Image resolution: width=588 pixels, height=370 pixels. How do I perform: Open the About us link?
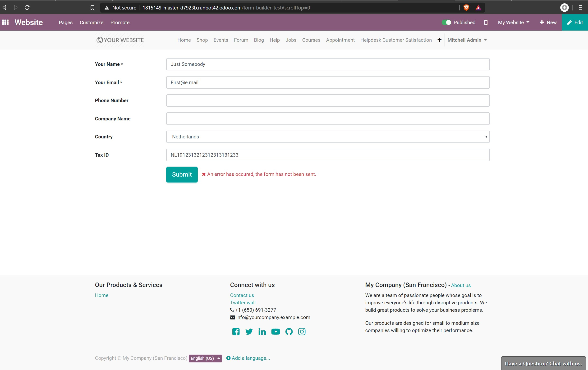click(460, 285)
